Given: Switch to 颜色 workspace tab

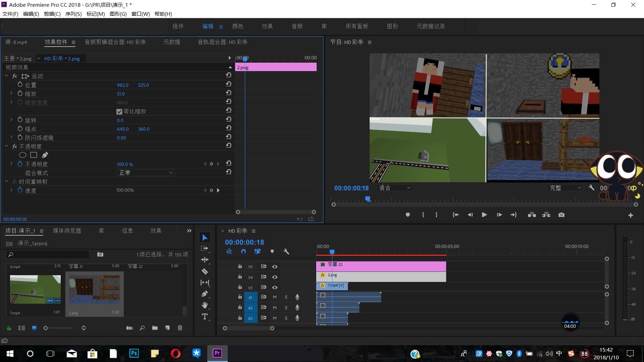Looking at the screenshot, I should (238, 26).
